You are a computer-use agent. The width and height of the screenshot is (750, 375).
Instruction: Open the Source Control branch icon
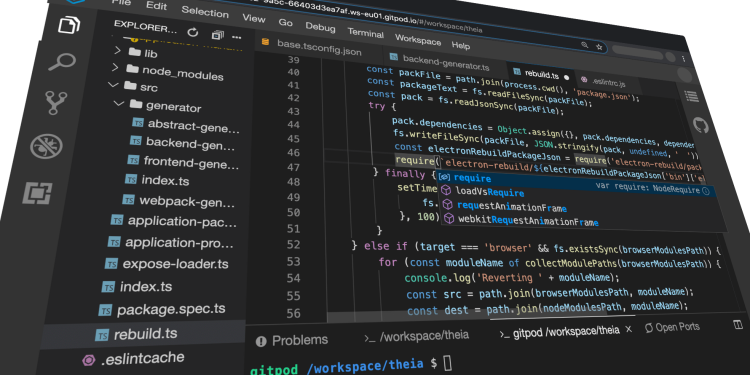coord(56,102)
